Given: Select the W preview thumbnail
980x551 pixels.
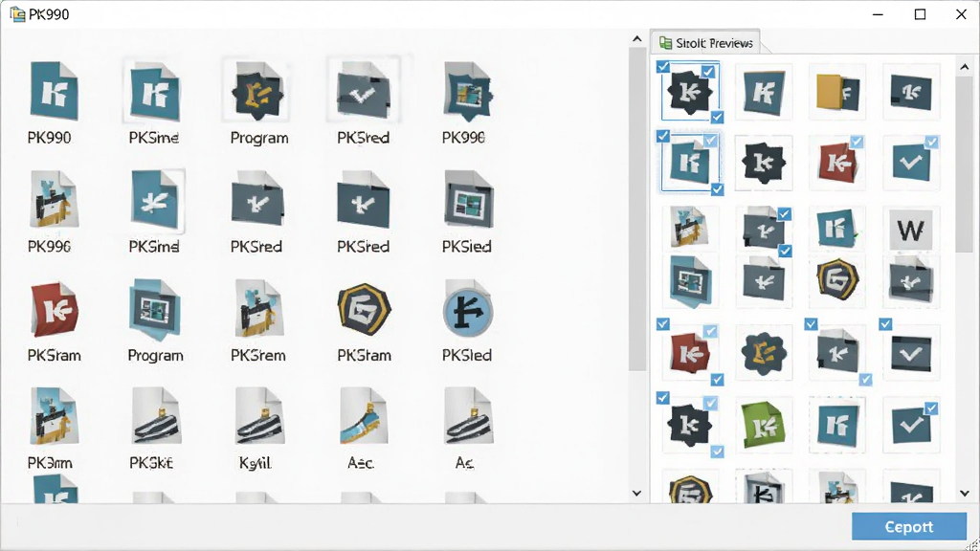Looking at the screenshot, I should point(911,231).
